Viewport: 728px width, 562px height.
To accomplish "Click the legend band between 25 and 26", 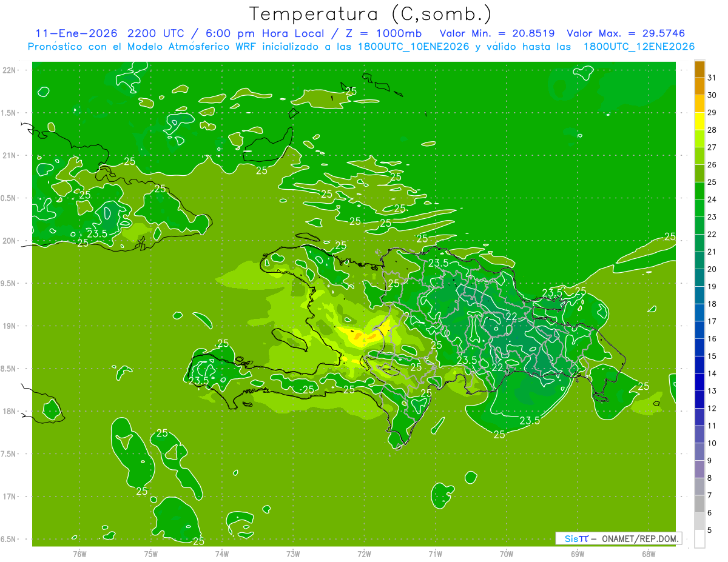I will click(x=699, y=173).
